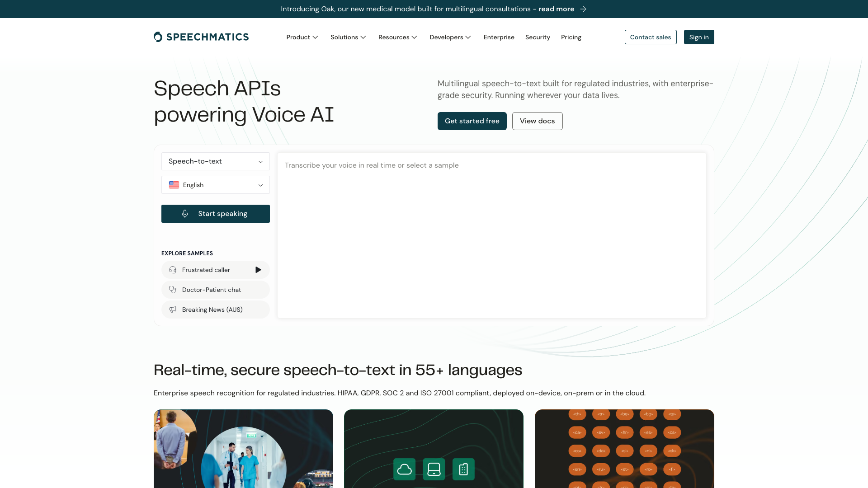This screenshot has height=488, width=868.
Task: Click the microphone icon on Start speaking
Action: [185, 214]
